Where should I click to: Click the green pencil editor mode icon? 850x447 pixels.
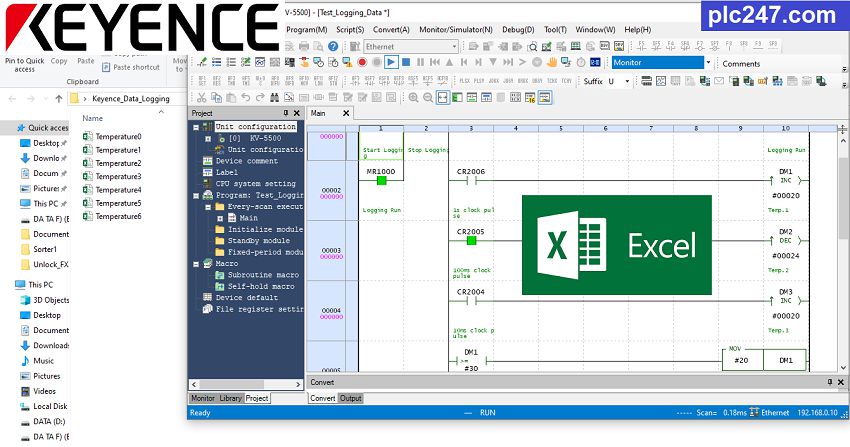click(x=202, y=62)
